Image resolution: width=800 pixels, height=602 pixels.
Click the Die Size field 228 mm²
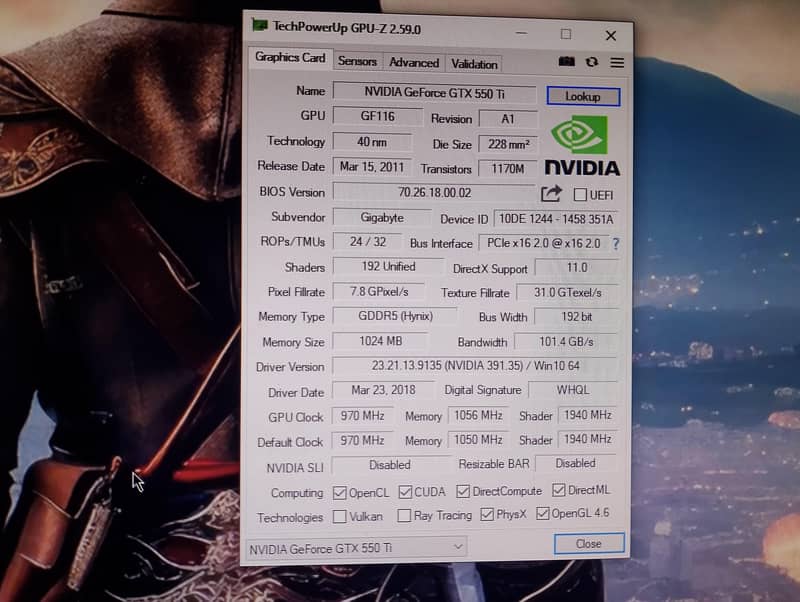[508, 144]
